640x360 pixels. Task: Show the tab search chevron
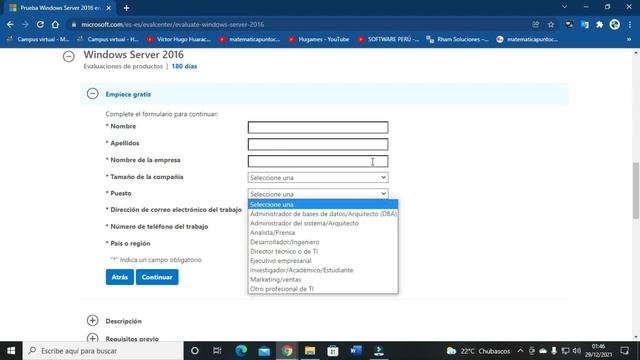click(564, 7)
